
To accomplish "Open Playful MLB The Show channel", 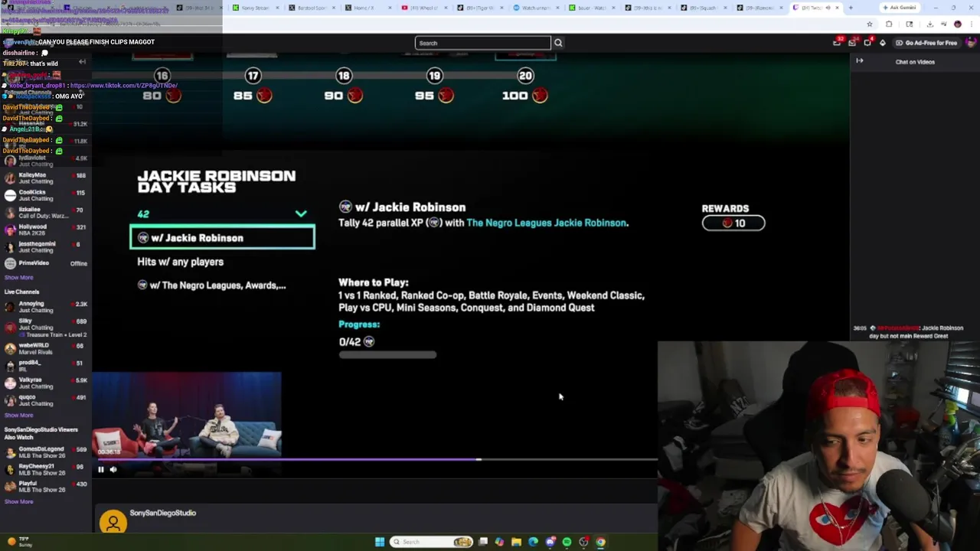I will (x=46, y=487).
